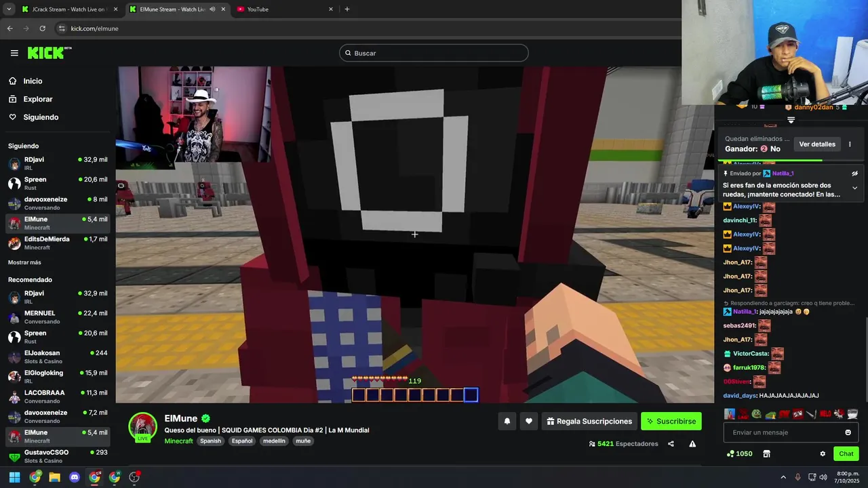Open Discord from taskbar
Screen dimensions: 868x488
(x=75, y=477)
